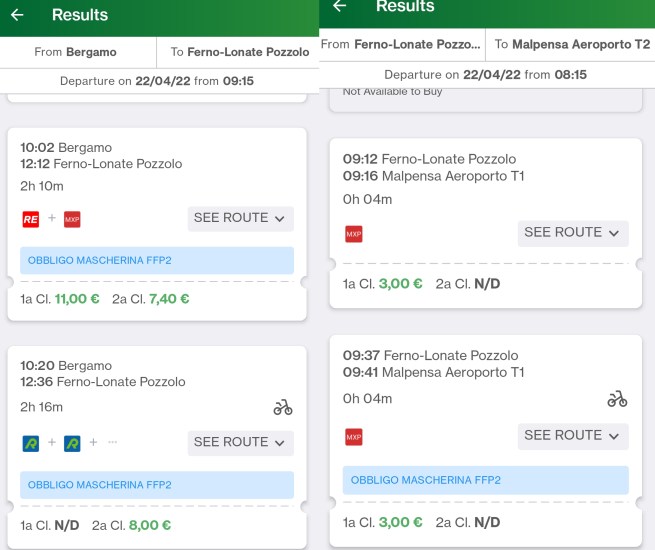The width and height of the screenshot is (655, 550).
Task: Tap the back arrow on the left Results screen
Action: [x=17, y=15]
